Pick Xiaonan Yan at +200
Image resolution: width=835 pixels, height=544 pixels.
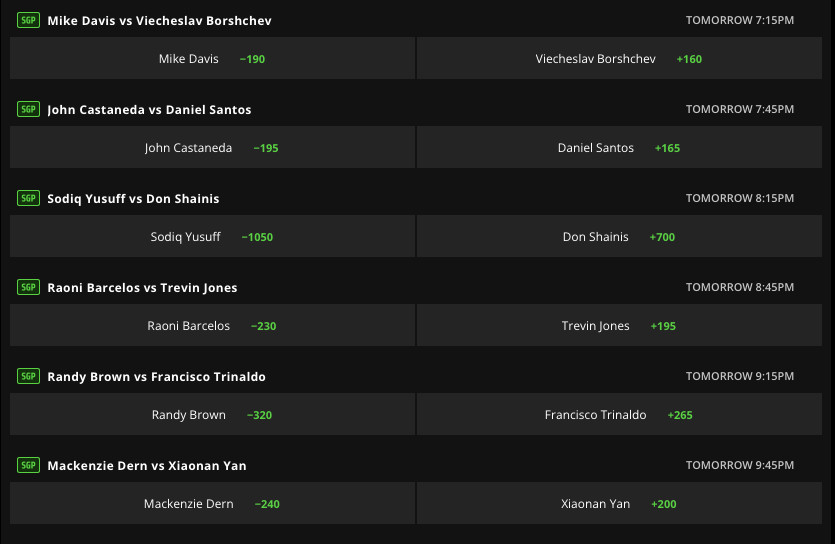(x=618, y=504)
